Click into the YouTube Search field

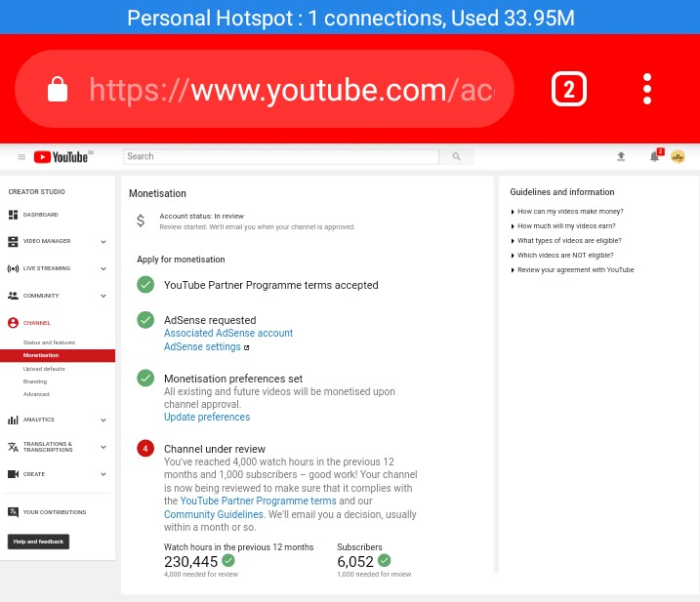[281, 156]
